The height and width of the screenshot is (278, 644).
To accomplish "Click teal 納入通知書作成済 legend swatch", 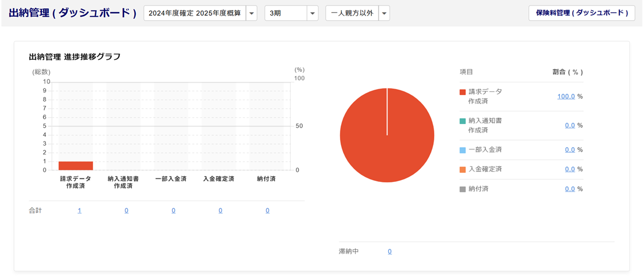I will coord(462,121).
